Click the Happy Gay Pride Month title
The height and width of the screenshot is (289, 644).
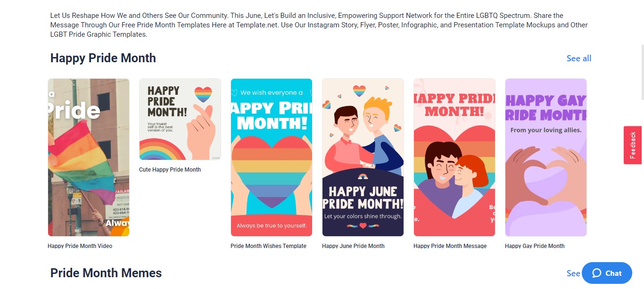(x=535, y=246)
